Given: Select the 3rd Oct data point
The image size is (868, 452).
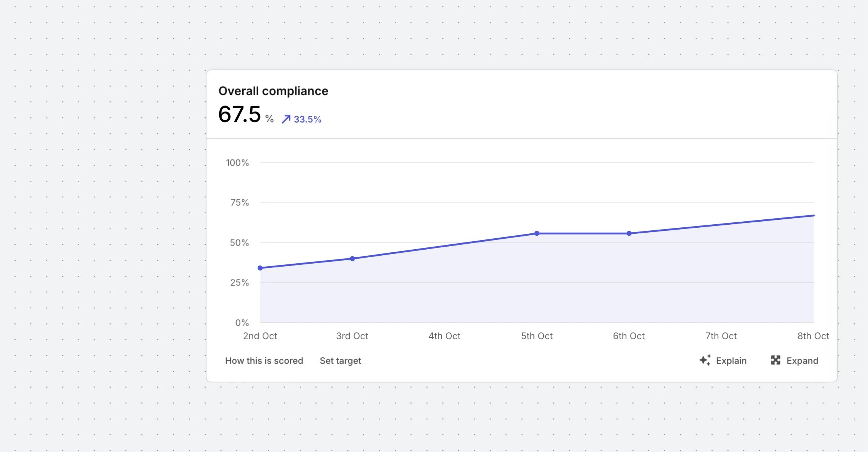Looking at the screenshot, I should pos(352,259).
